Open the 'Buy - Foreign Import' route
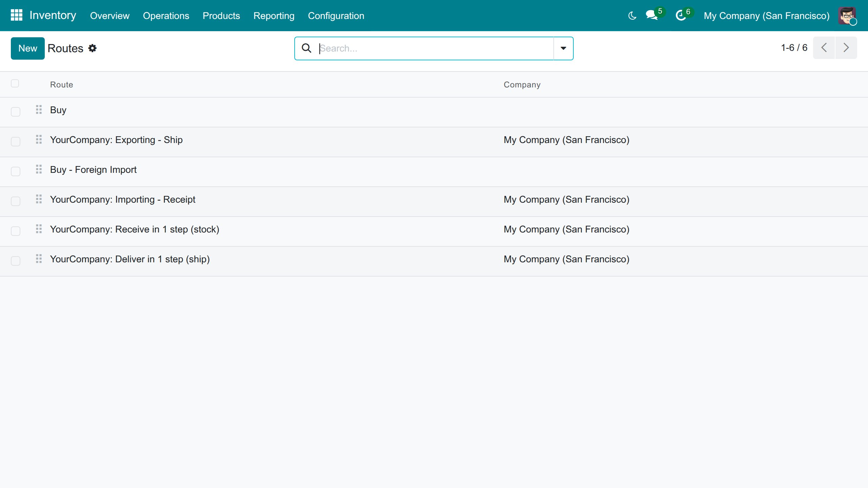 pyautogui.click(x=93, y=169)
